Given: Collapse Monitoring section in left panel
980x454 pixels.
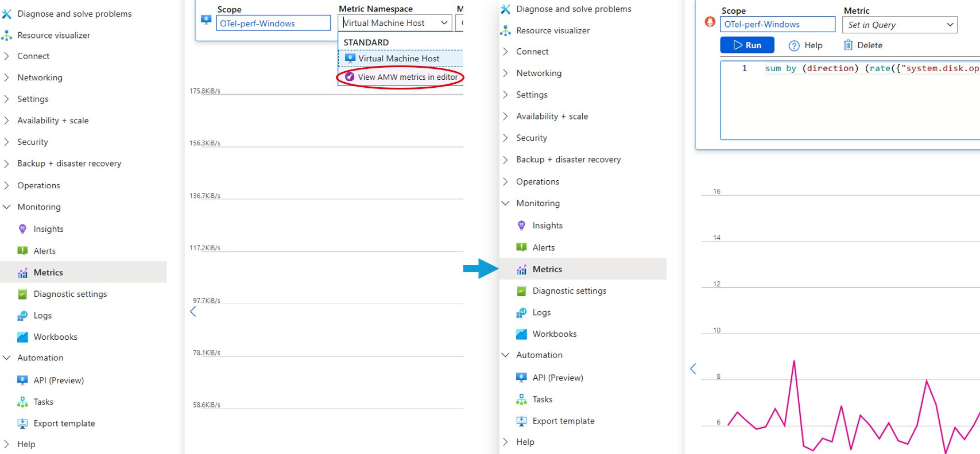Looking at the screenshot, I should (x=6, y=207).
